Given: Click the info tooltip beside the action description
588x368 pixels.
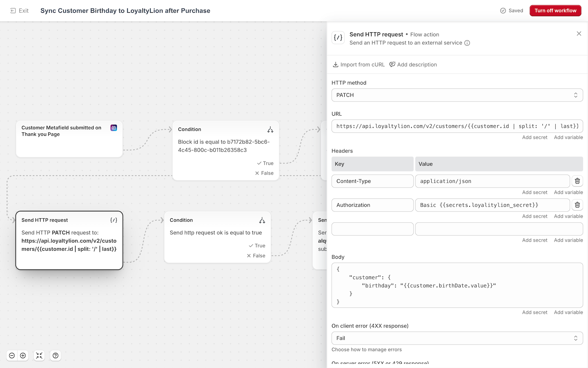Looking at the screenshot, I should click(x=467, y=43).
